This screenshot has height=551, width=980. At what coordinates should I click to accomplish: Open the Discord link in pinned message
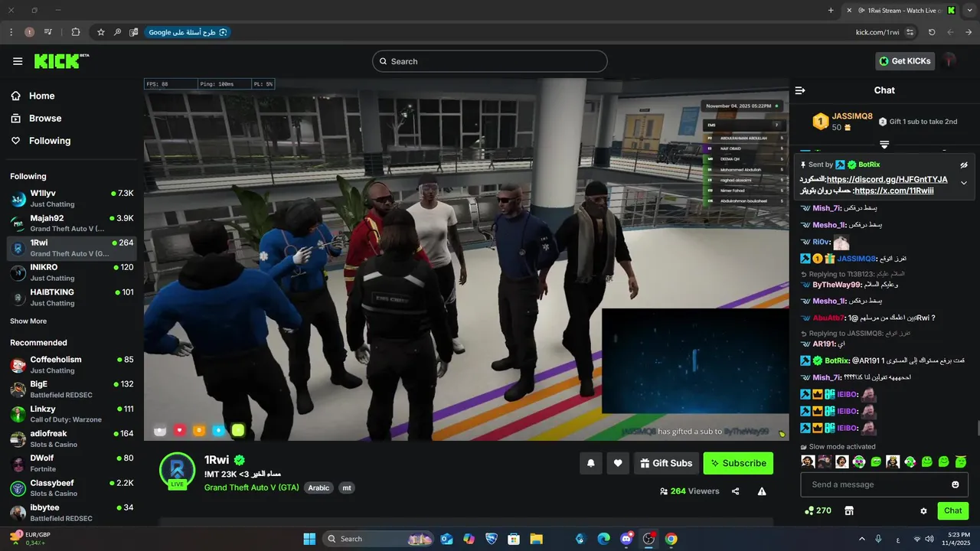(x=887, y=180)
